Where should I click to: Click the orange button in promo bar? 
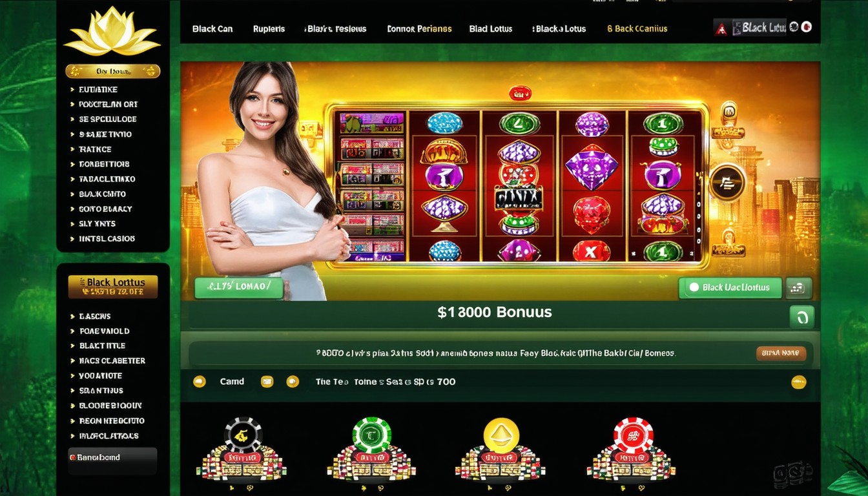[781, 353]
